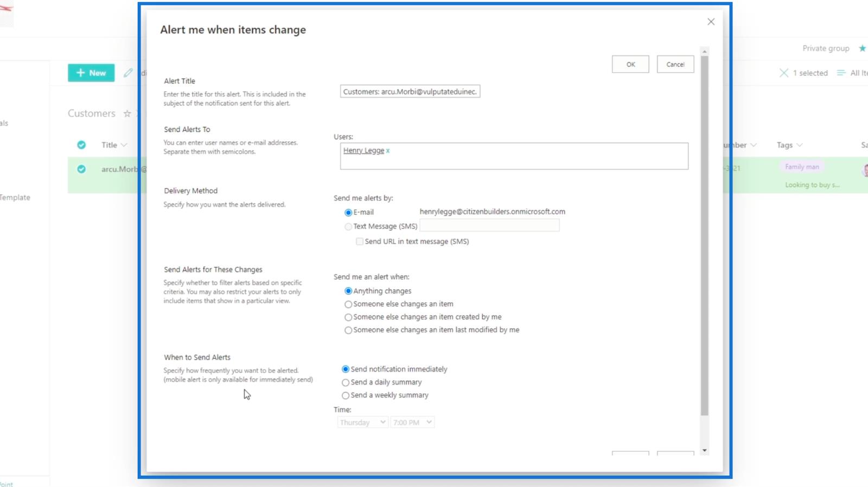The image size is (868, 487).
Task: Select Send a weekly summary
Action: coord(346,395)
